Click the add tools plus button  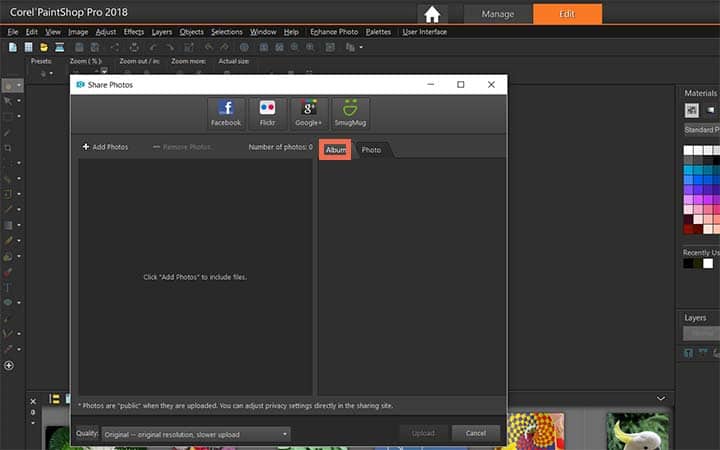pyautogui.click(x=9, y=366)
